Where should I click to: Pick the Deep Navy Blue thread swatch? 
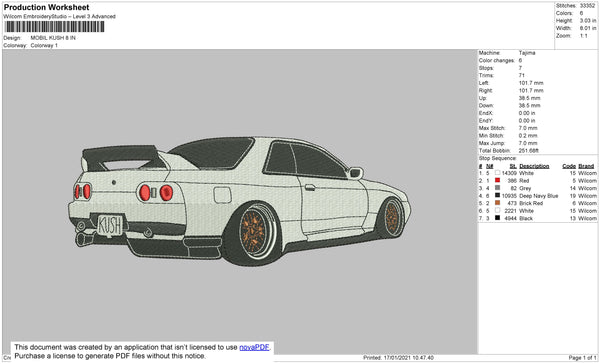[x=497, y=195]
